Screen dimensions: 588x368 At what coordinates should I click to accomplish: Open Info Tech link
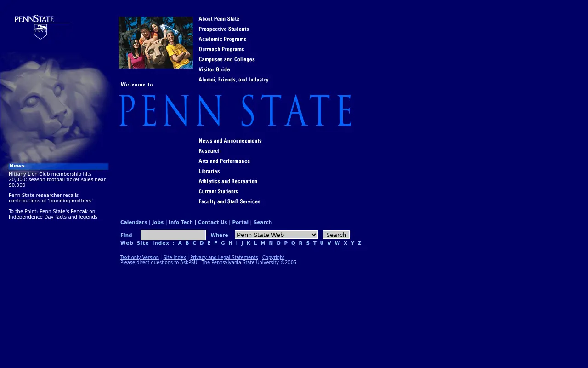pyautogui.click(x=181, y=222)
